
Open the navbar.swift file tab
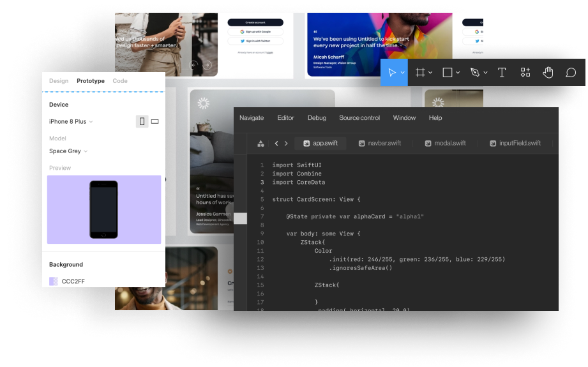(x=380, y=144)
